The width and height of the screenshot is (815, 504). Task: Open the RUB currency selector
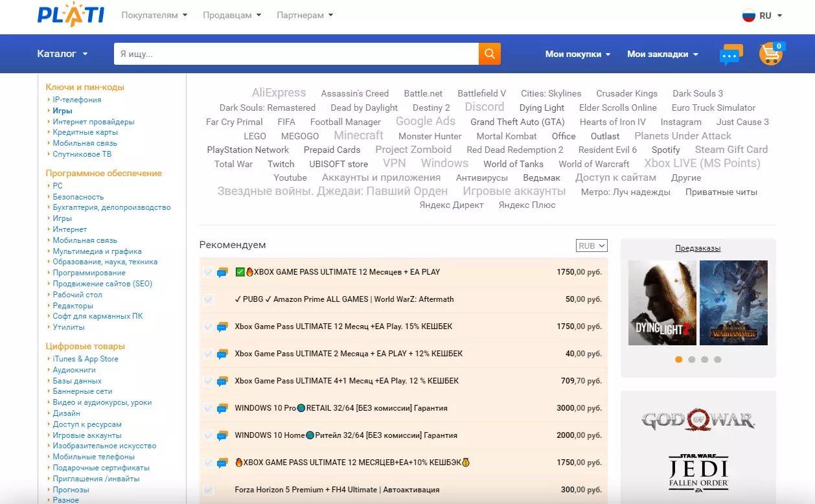(x=591, y=246)
